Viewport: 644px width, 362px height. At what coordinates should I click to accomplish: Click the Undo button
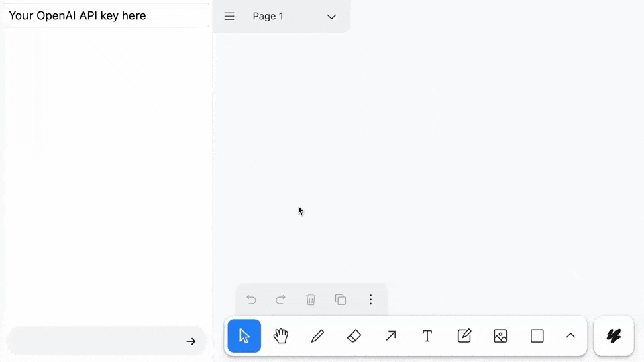[x=251, y=300]
